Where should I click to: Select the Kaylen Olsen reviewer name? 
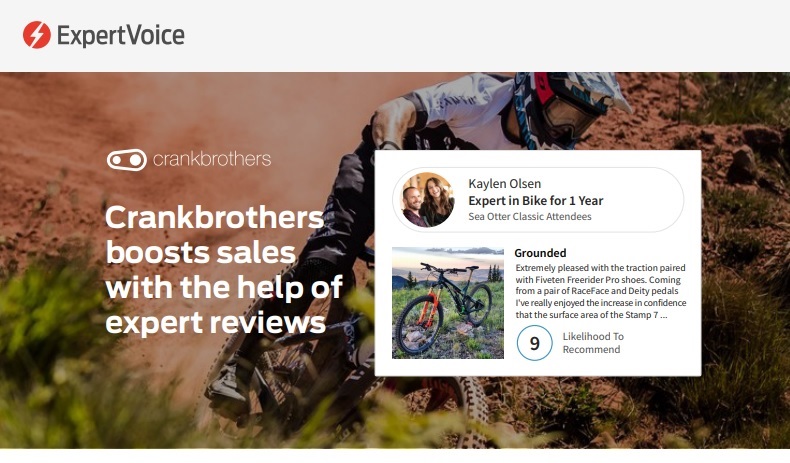point(504,184)
